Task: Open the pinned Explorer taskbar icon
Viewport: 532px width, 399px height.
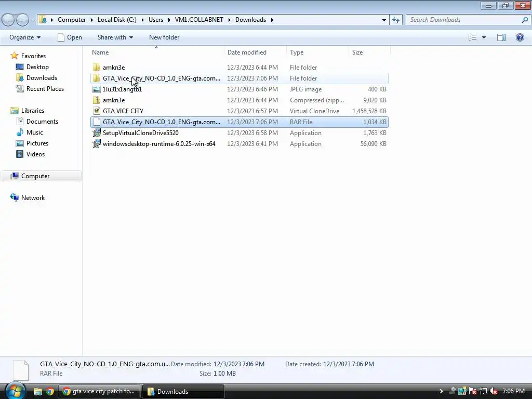Action: point(37,392)
